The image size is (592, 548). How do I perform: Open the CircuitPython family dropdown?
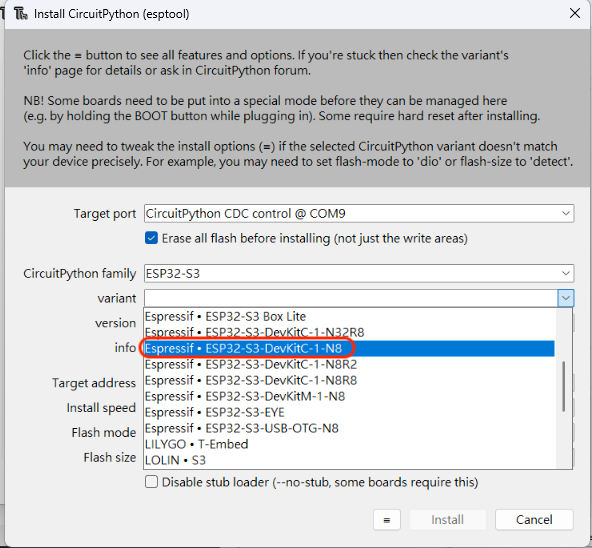[x=566, y=273]
